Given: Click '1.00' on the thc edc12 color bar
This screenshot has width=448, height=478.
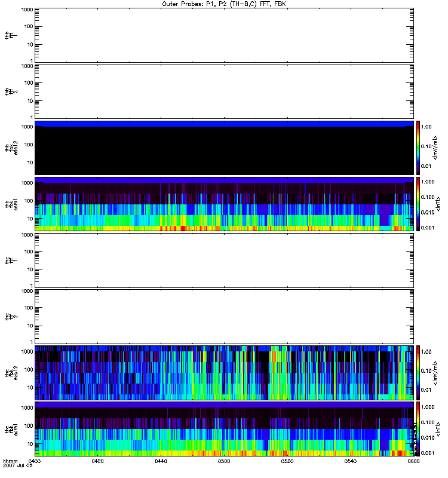Looking at the screenshot, I should 426,352.
